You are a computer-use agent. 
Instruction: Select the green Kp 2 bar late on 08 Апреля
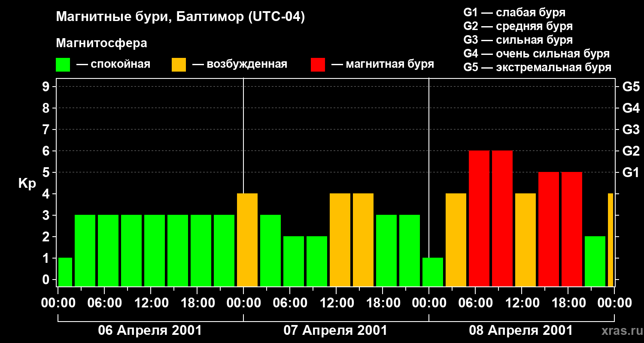[x=595, y=261]
